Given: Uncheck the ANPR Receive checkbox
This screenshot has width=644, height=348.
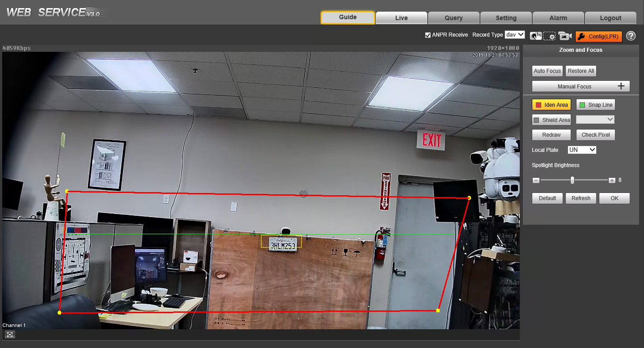Looking at the screenshot, I should (428, 35).
